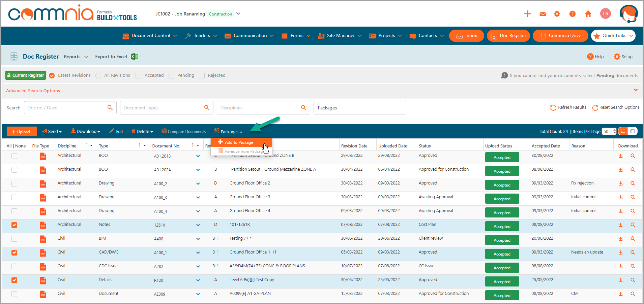Expand the Quick Links dropdown
644x304 pixels.
pos(613,35)
